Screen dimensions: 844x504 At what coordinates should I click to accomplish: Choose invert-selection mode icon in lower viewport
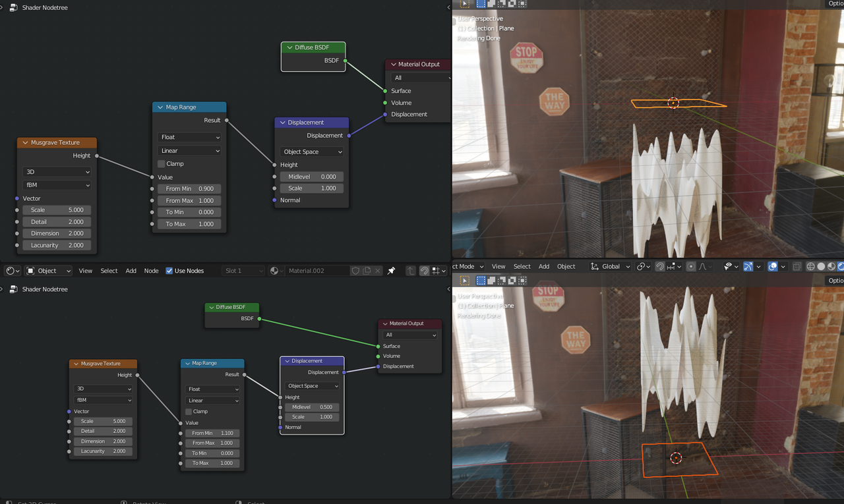click(512, 281)
